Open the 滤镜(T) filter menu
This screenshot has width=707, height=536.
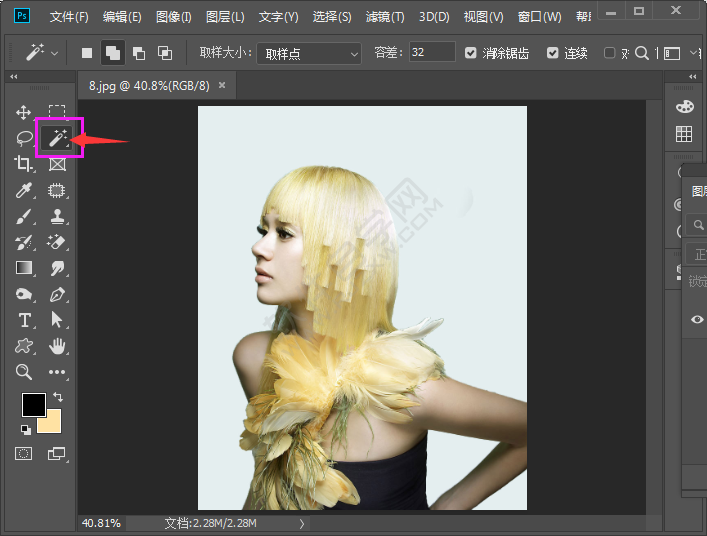coord(385,17)
